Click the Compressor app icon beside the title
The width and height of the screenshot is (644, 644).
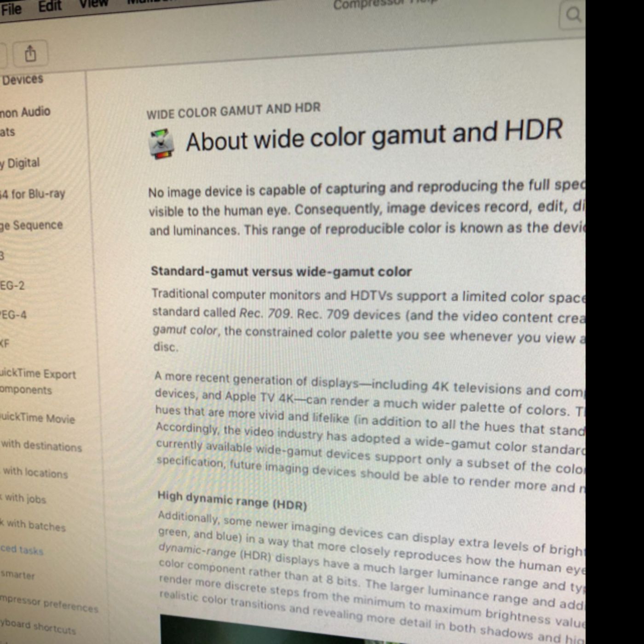pyautogui.click(x=161, y=144)
